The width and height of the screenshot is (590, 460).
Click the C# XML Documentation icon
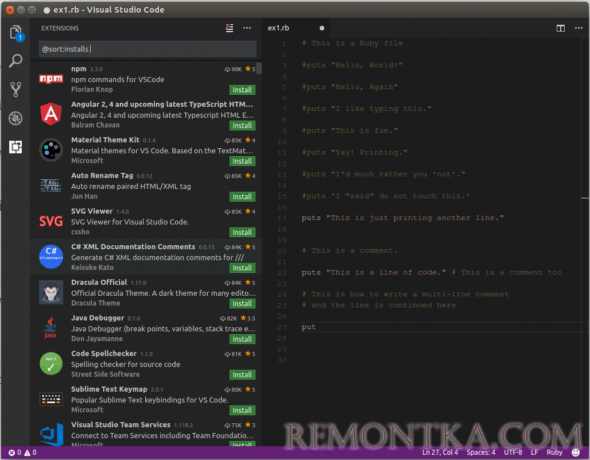pos(51,257)
